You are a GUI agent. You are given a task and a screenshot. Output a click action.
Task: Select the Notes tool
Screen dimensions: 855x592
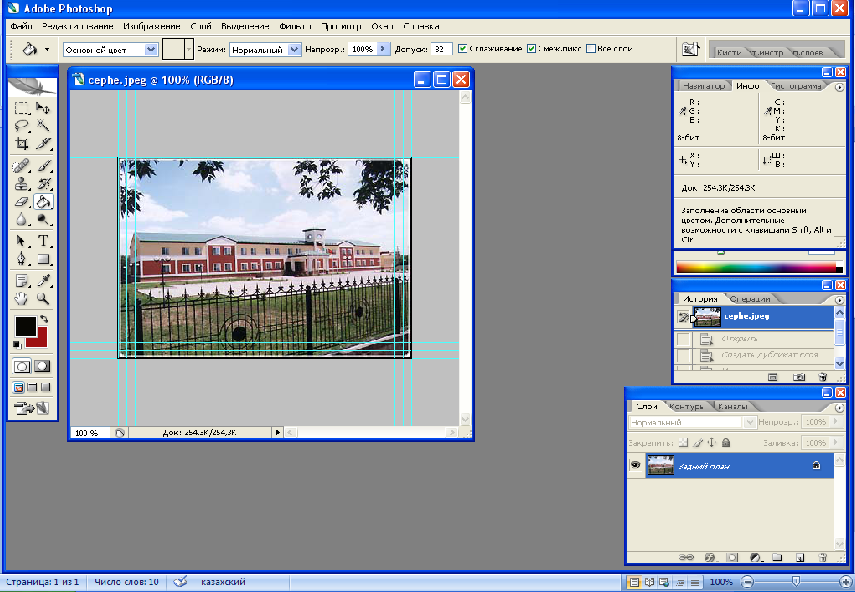[x=22, y=281]
